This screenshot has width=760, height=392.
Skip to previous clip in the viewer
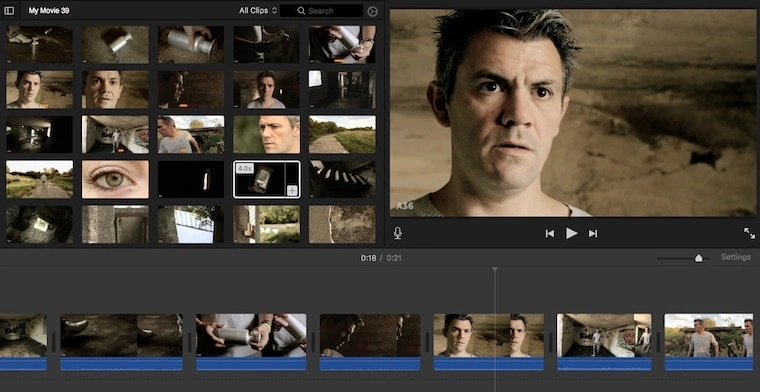[550, 234]
